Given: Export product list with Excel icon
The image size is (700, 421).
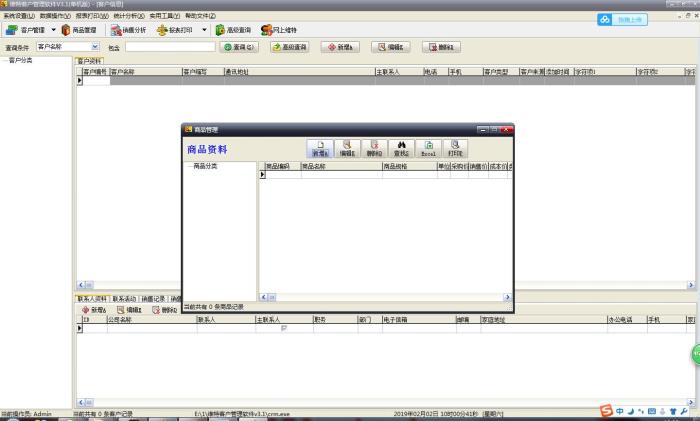Looking at the screenshot, I should coord(428,149).
